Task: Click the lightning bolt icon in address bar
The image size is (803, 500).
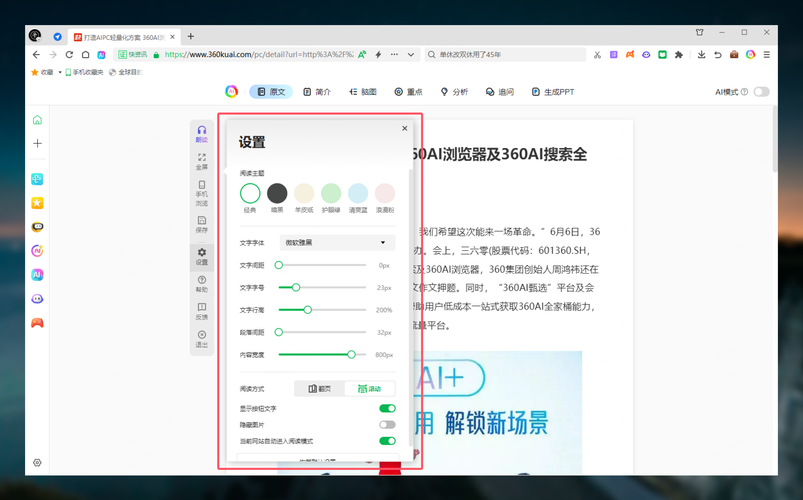Action: [x=378, y=54]
